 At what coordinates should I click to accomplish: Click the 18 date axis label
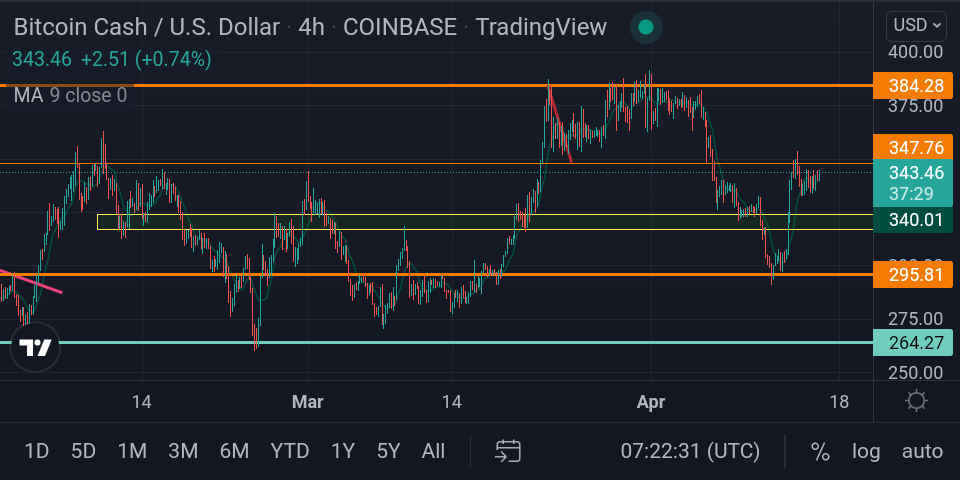pyautogui.click(x=840, y=402)
